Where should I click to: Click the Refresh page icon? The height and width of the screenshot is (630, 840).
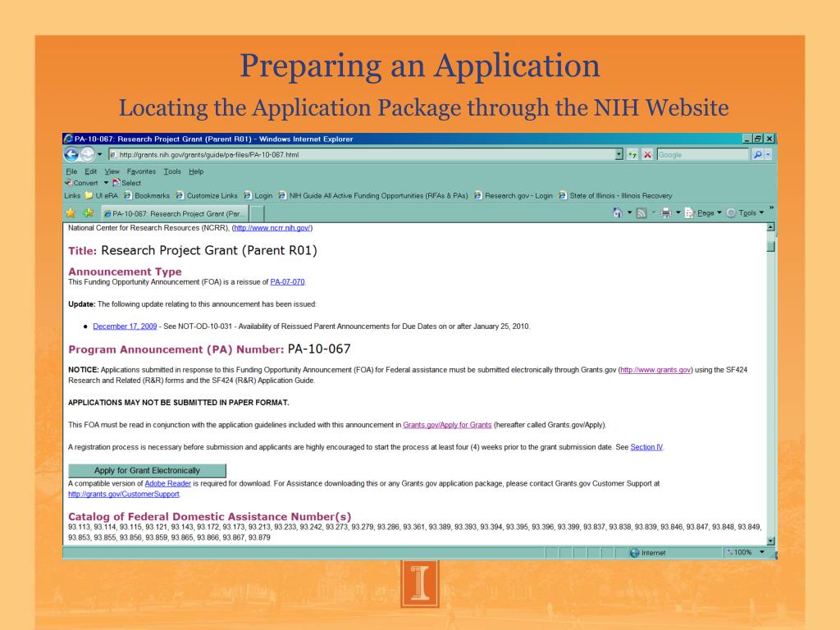632,154
